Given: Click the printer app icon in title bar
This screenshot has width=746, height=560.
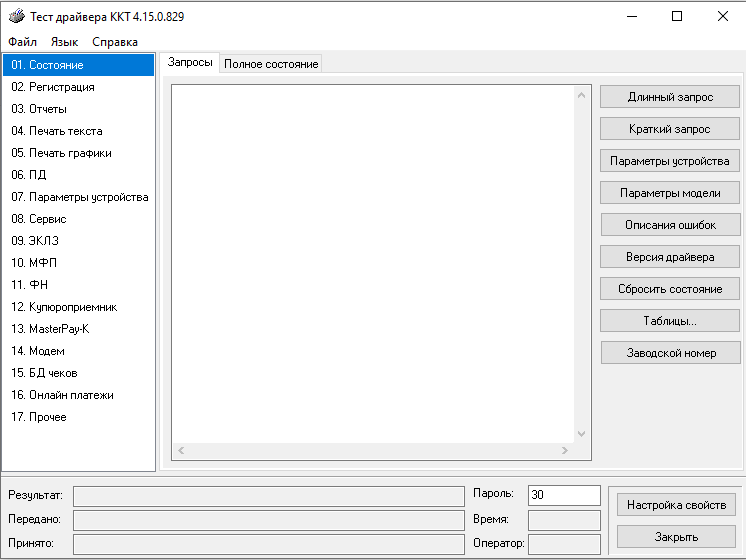Looking at the screenshot, I should pyautogui.click(x=16, y=17).
